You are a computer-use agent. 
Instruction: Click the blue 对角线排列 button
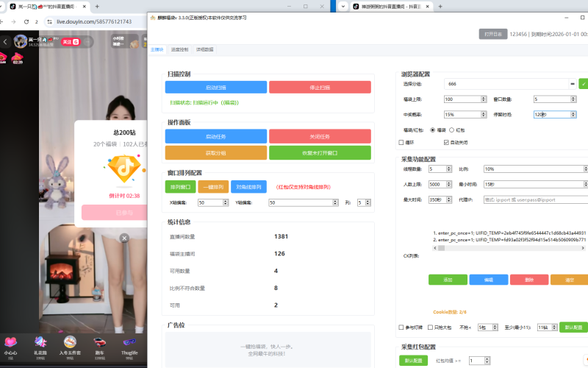[x=248, y=187]
